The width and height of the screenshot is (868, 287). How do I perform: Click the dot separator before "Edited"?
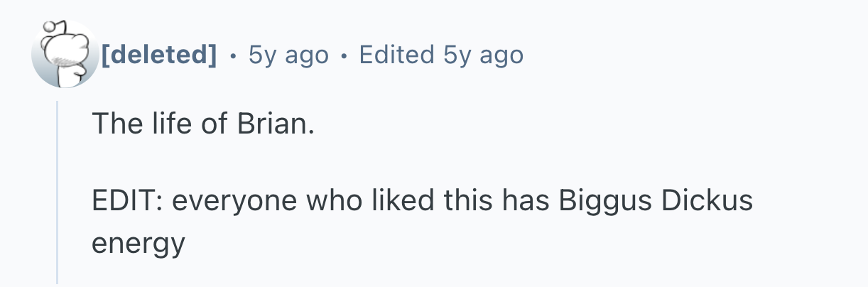[345, 55]
